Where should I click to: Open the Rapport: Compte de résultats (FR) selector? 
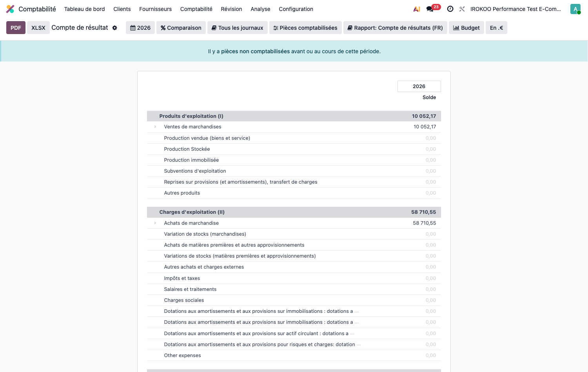pyautogui.click(x=395, y=28)
